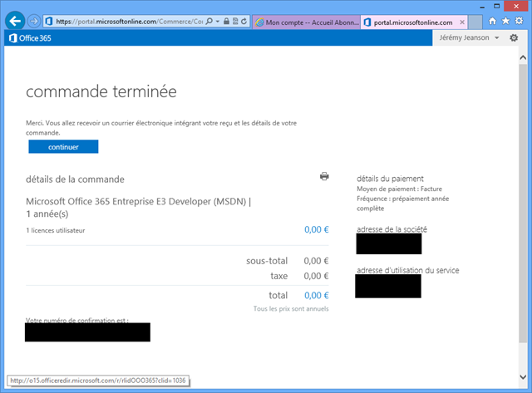Open browser Tools gear icon
Image resolution: width=532 pixels, height=393 pixels.
519,21
